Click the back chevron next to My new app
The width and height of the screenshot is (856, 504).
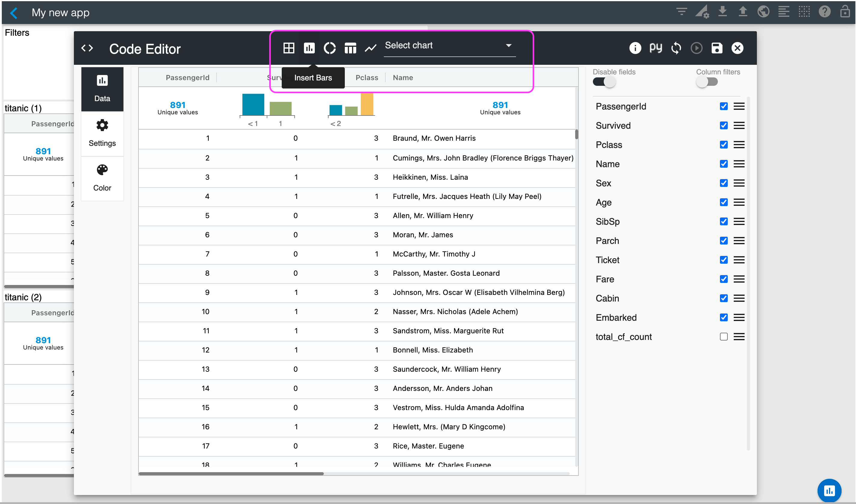point(14,13)
